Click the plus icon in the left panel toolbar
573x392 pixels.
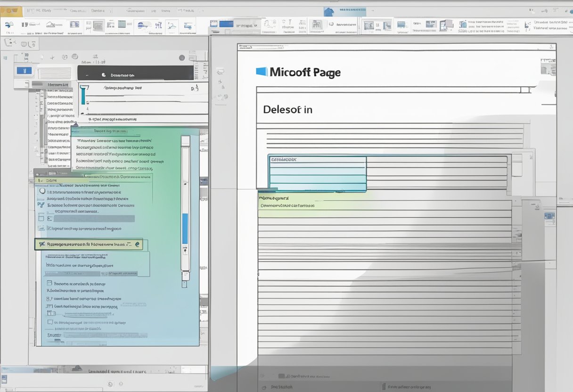(x=52, y=57)
